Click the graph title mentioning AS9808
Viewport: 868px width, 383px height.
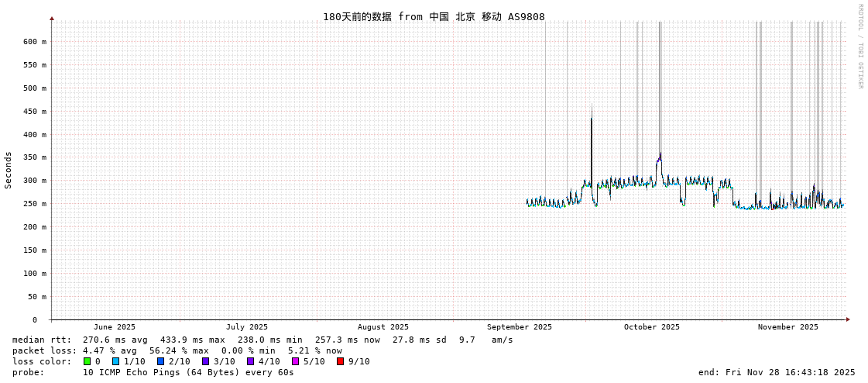(434, 16)
